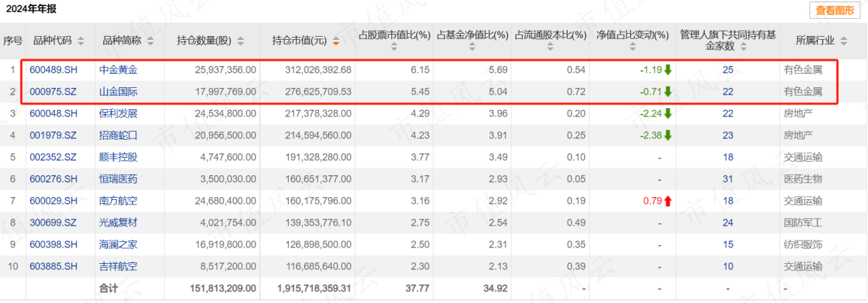This screenshot has width=868, height=303.
Task: Click green down arrow beside -1.19
Action: pyautogui.click(x=668, y=70)
